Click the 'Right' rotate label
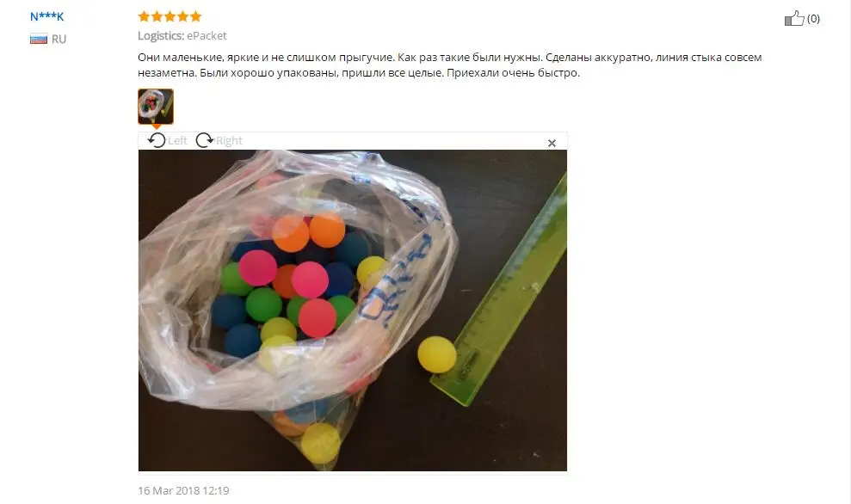The width and height of the screenshot is (851, 504). click(x=229, y=140)
